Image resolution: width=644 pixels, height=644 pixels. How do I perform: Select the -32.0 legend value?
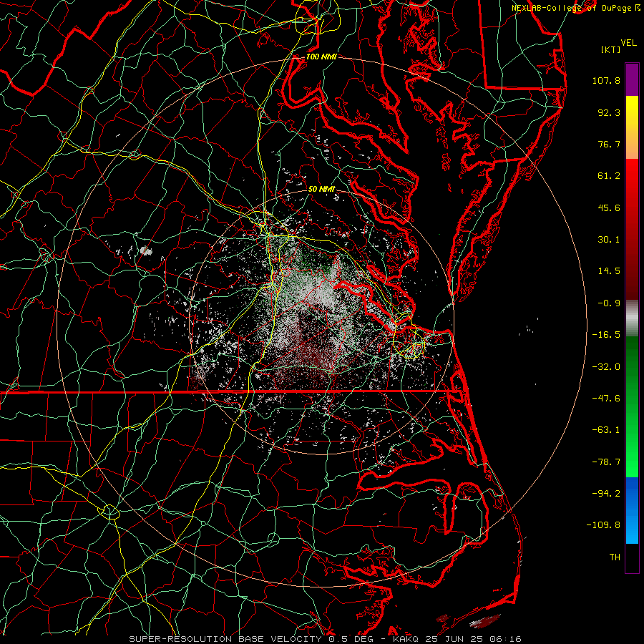pyautogui.click(x=606, y=367)
